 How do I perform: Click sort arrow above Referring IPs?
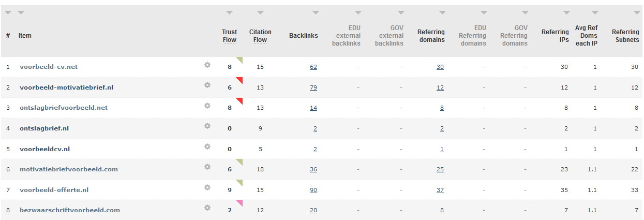coord(566,12)
